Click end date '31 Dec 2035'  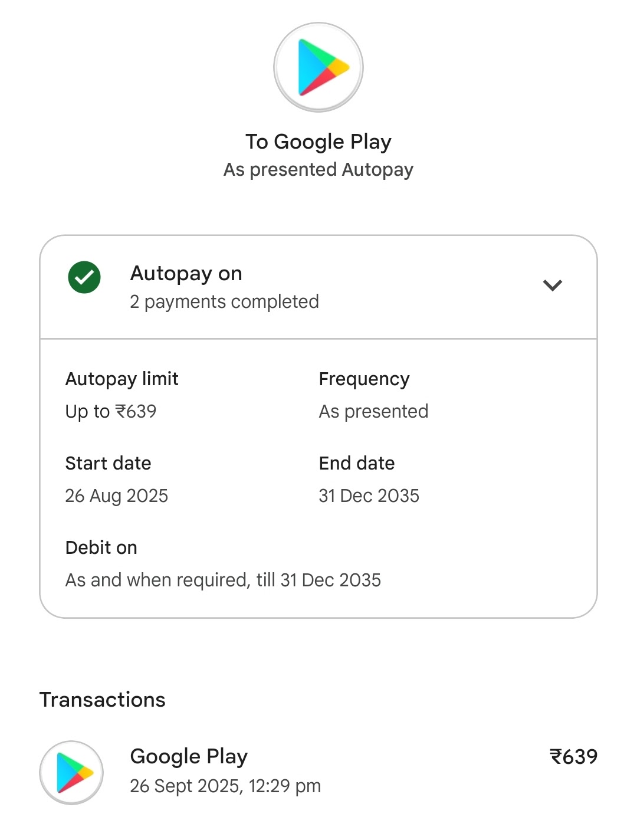(369, 496)
